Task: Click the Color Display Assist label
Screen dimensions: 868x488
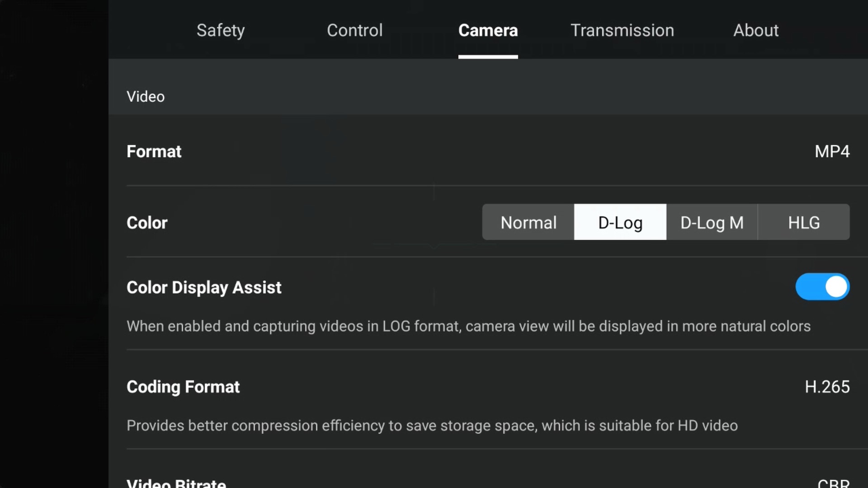Action: [204, 287]
